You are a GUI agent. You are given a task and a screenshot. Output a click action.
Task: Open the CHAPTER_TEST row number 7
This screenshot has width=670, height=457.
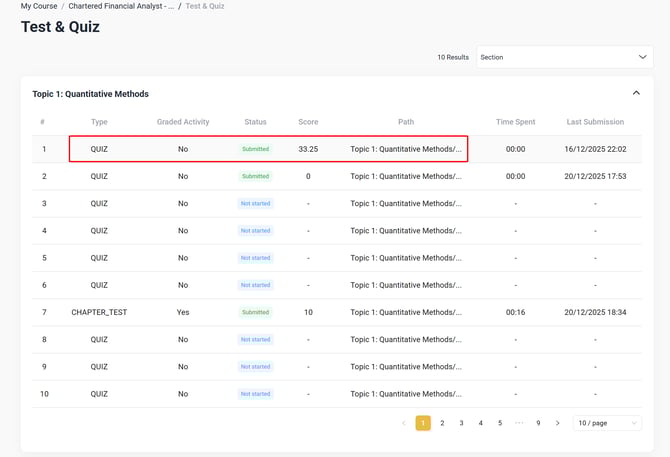99,312
